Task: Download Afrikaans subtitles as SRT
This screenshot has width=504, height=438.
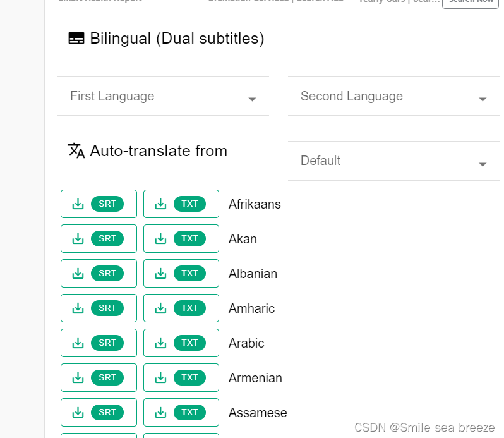Action: coord(99,204)
